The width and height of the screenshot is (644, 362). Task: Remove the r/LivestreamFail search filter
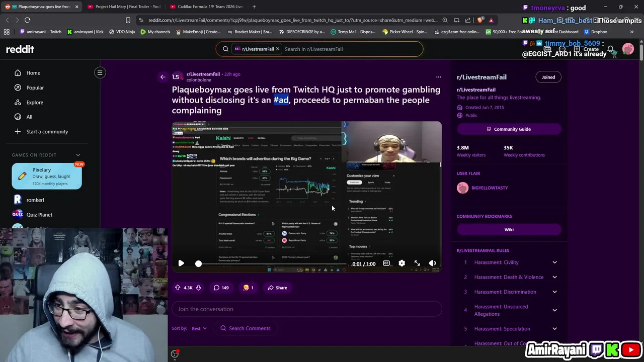click(x=277, y=49)
